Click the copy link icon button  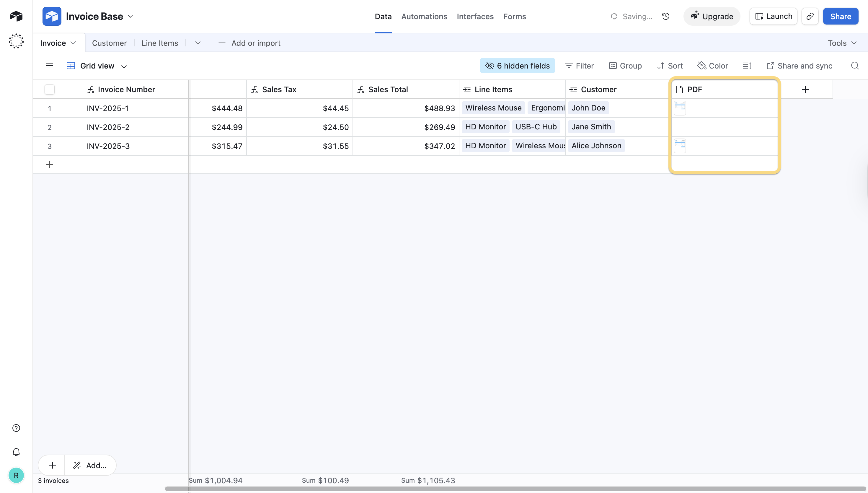click(x=810, y=16)
